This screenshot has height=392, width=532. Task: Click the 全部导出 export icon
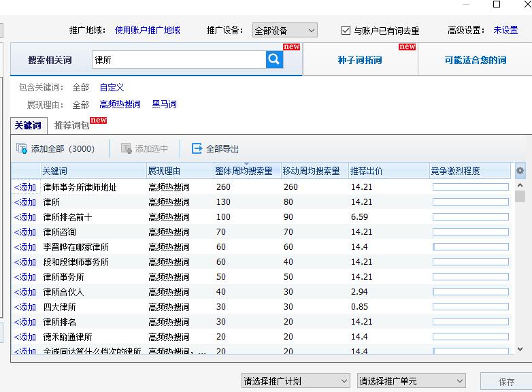coord(197,148)
